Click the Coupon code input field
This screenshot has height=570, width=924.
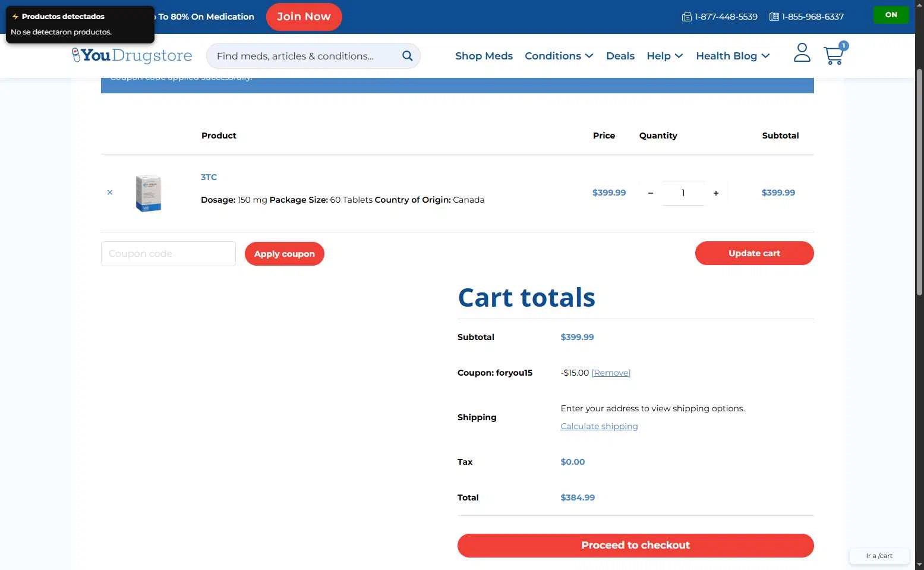click(x=168, y=254)
